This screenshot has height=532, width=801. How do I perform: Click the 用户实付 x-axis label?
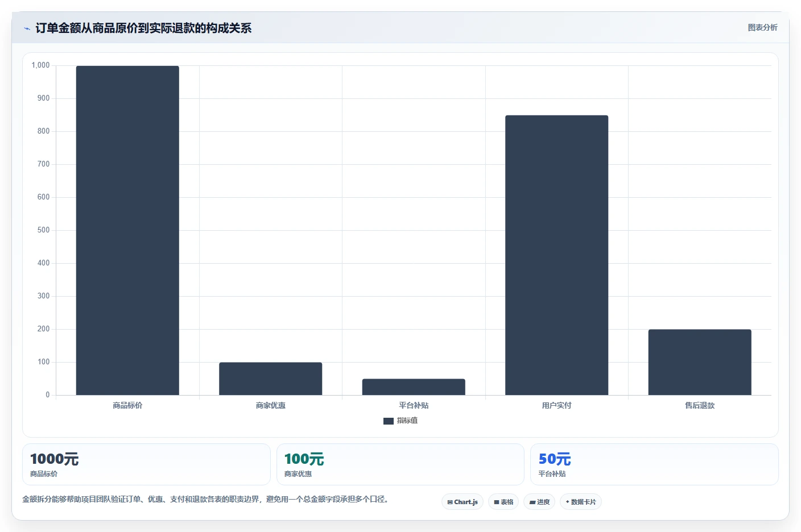point(556,405)
